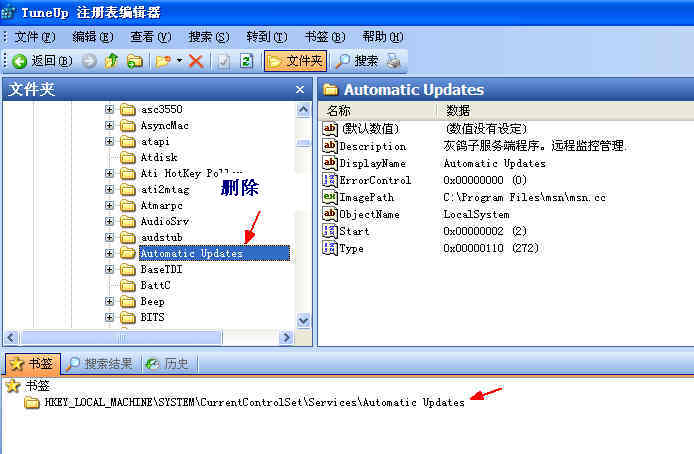Click the bookmark entry folder icon
The width and height of the screenshot is (694, 454).
point(31,403)
